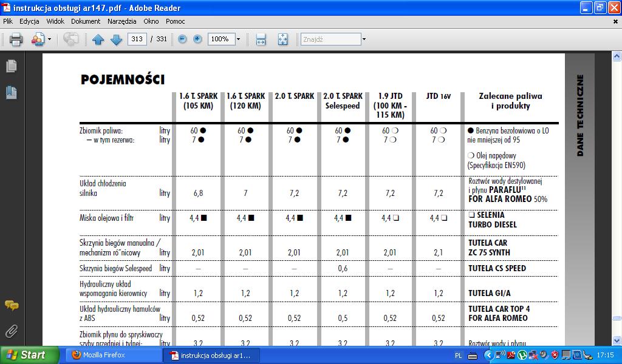Viewport: 622px width, 364px height.
Task: Click the Windows Start button
Action: [29, 355]
